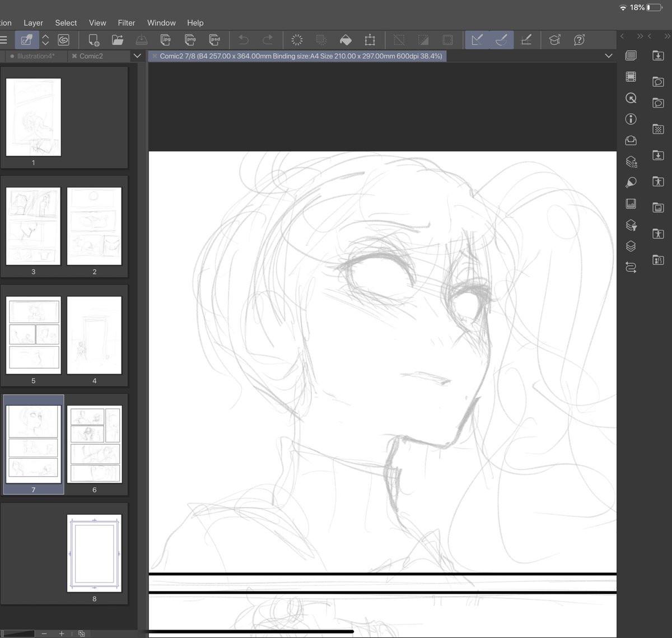Open the Sub View image palette
Image resolution: width=672 pixels, height=638 pixels.
click(x=631, y=204)
